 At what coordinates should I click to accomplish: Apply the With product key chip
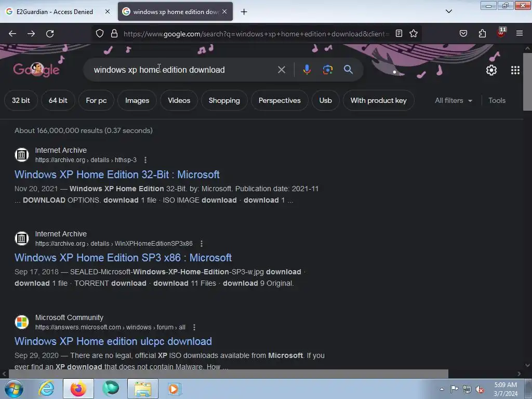378,100
